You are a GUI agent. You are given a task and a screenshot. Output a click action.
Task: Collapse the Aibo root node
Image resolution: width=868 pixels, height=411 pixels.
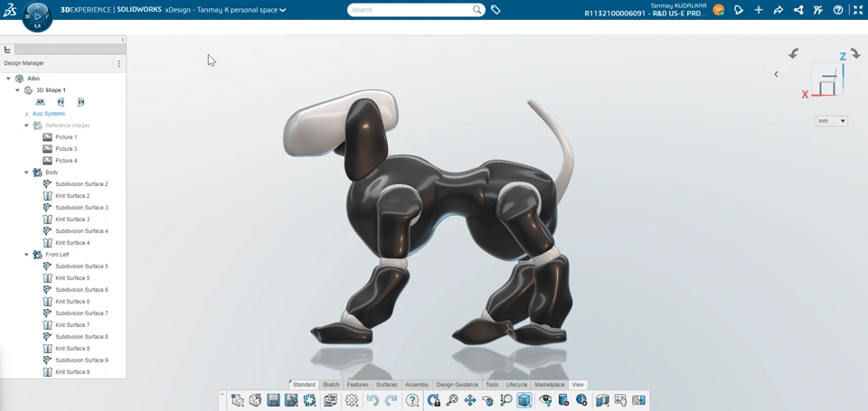[x=8, y=79]
